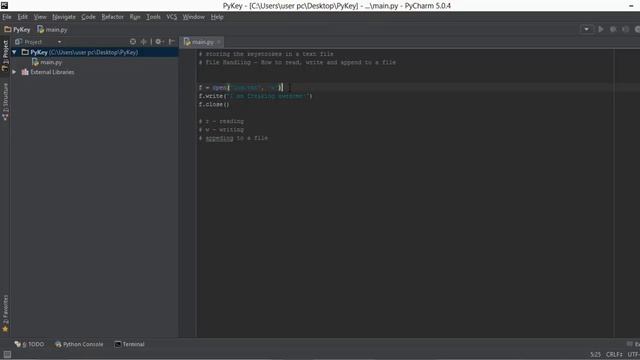Click the f.close() line in the editor
The height and width of the screenshot is (360, 640).
tap(214, 104)
